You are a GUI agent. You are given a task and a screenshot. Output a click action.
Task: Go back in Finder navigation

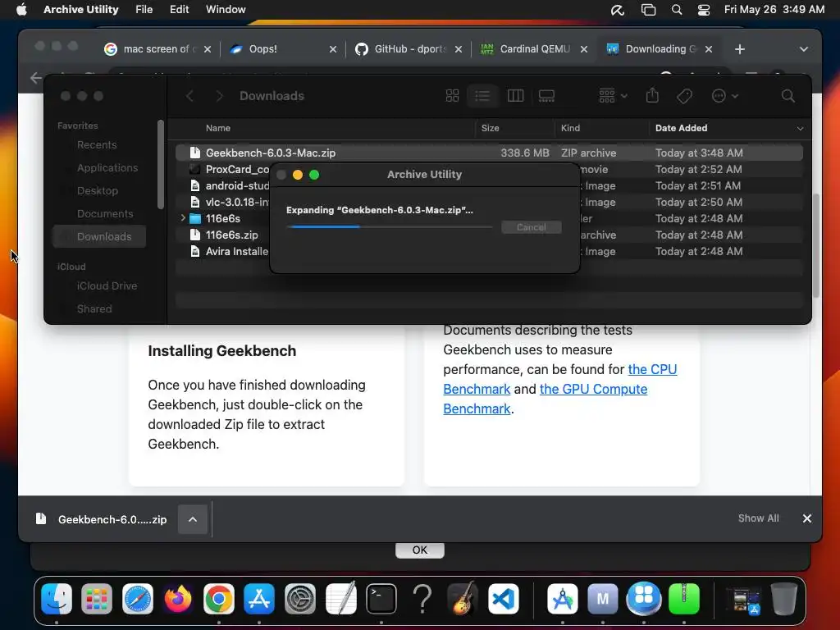tap(189, 96)
